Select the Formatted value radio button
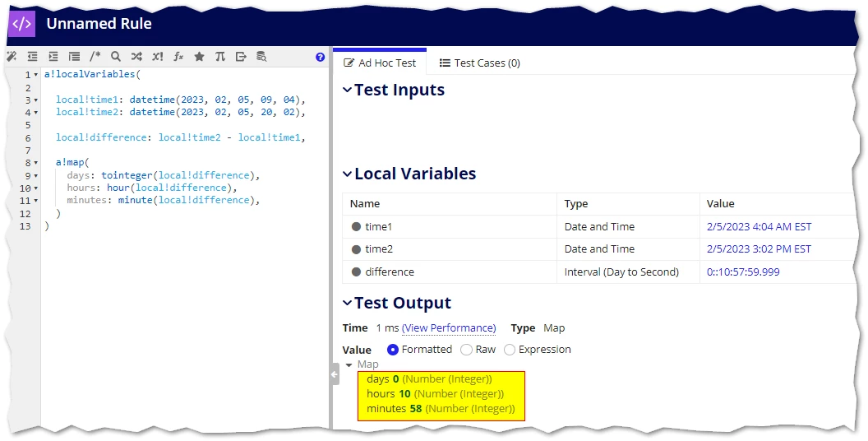The height and width of the screenshot is (441, 868). tap(393, 350)
